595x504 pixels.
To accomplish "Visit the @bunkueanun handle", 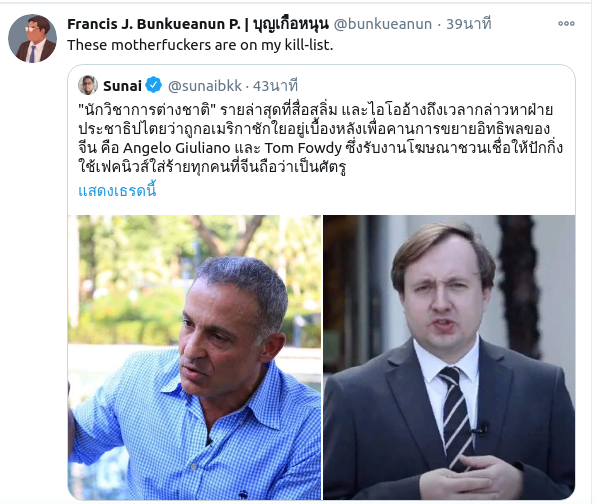I will pos(382,24).
